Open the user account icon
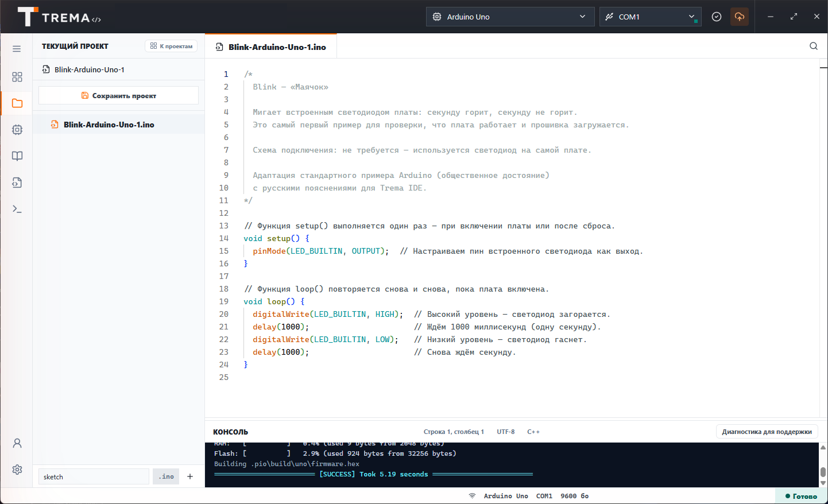The width and height of the screenshot is (828, 504). click(x=17, y=443)
